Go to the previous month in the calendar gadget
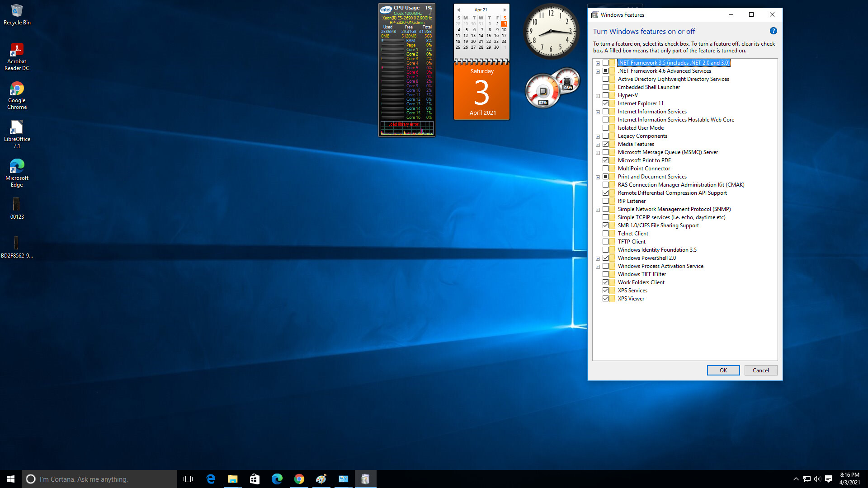The width and height of the screenshot is (868, 488). tap(458, 10)
